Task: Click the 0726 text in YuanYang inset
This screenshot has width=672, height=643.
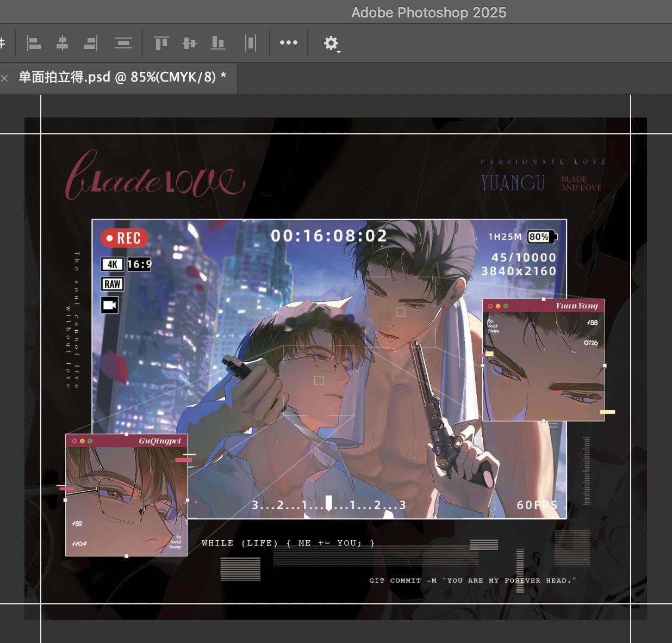Action: coord(591,343)
